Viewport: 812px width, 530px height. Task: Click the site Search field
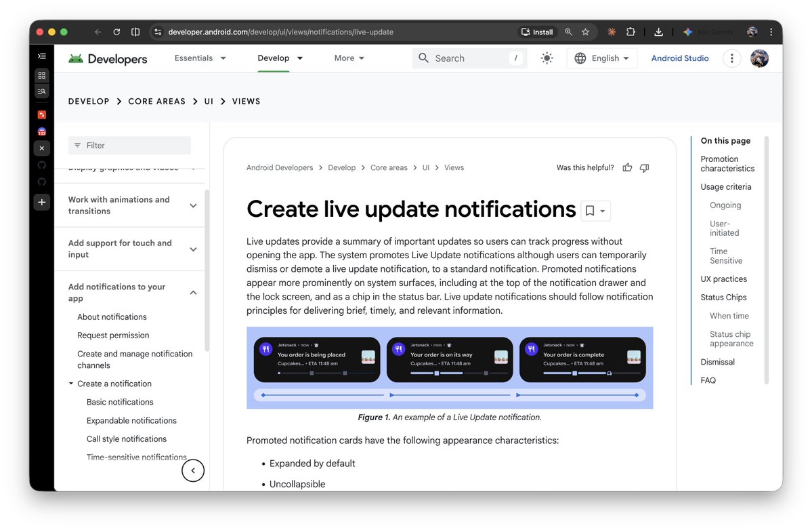tap(469, 58)
